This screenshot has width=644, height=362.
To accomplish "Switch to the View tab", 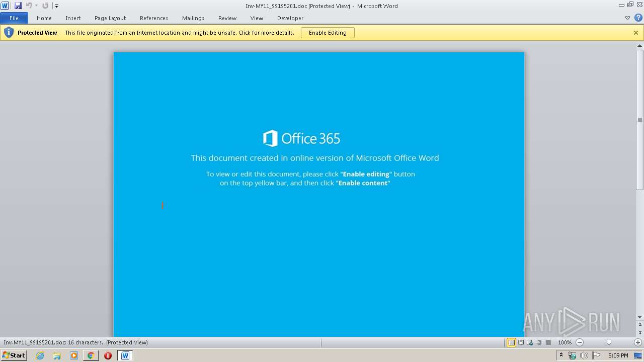I will click(257, 18).
